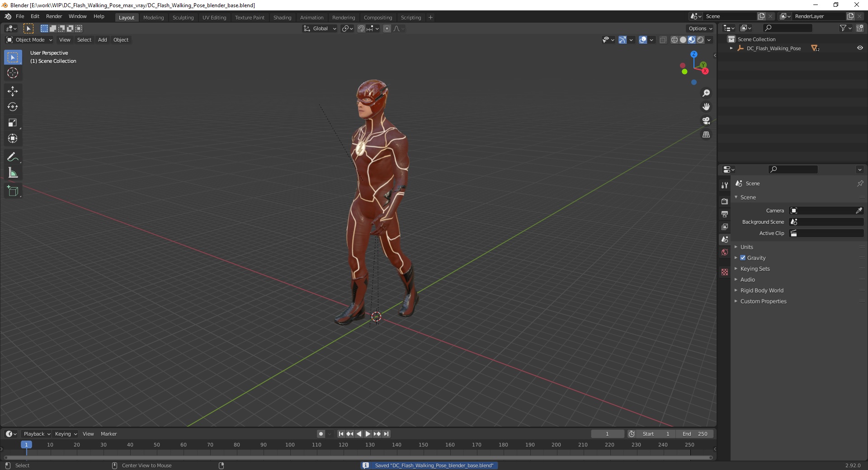The width and height of the screenshot is (868, 470).
Task: Open the View Layer properties tab
Action: tap(725, 226)
